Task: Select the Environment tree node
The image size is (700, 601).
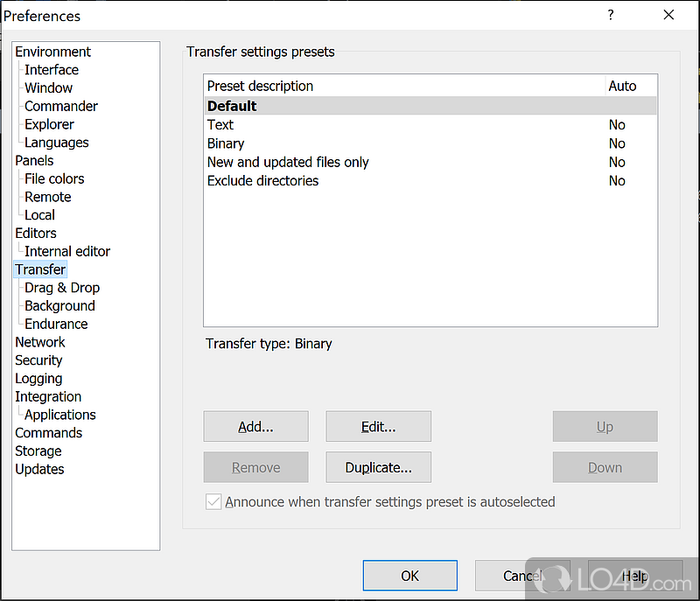Action: click(52, 52)
